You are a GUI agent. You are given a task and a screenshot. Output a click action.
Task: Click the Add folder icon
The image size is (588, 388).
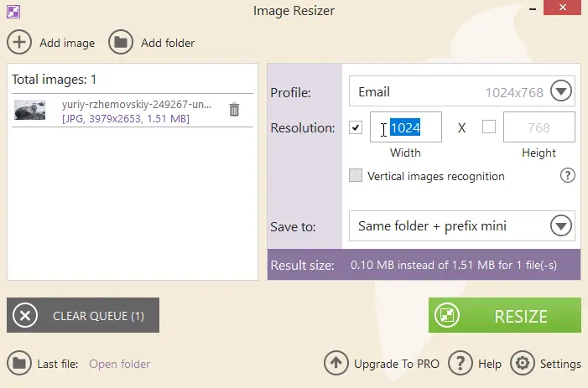point(121,43)
